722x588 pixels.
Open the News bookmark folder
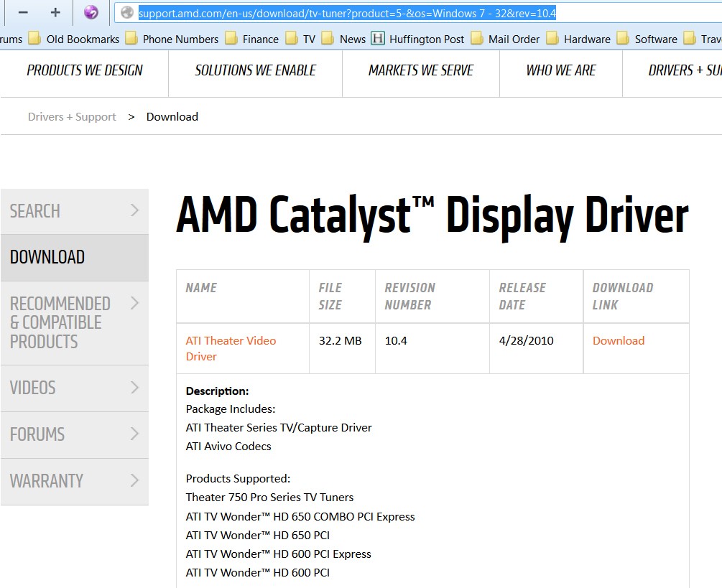[x=343, y=39]
